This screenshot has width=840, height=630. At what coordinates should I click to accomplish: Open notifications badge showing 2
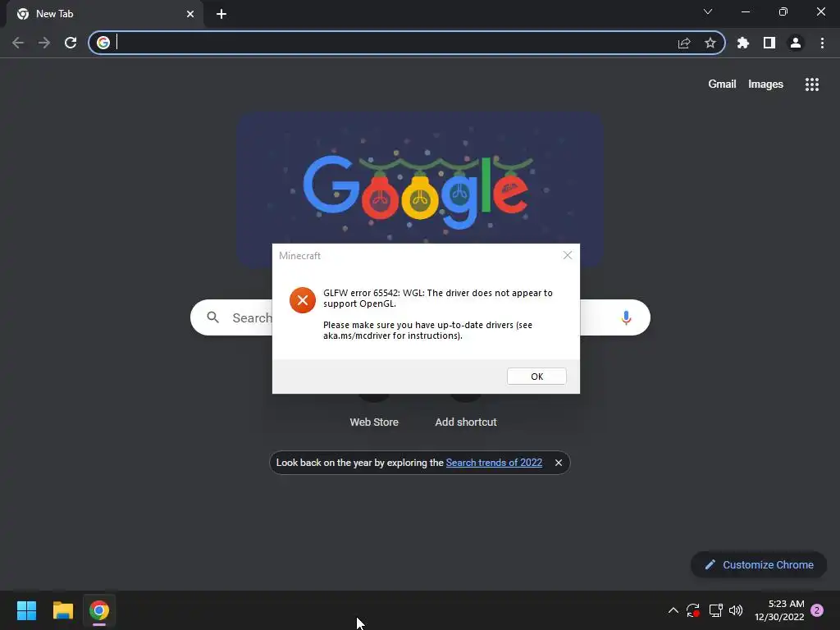click(817, 610)
